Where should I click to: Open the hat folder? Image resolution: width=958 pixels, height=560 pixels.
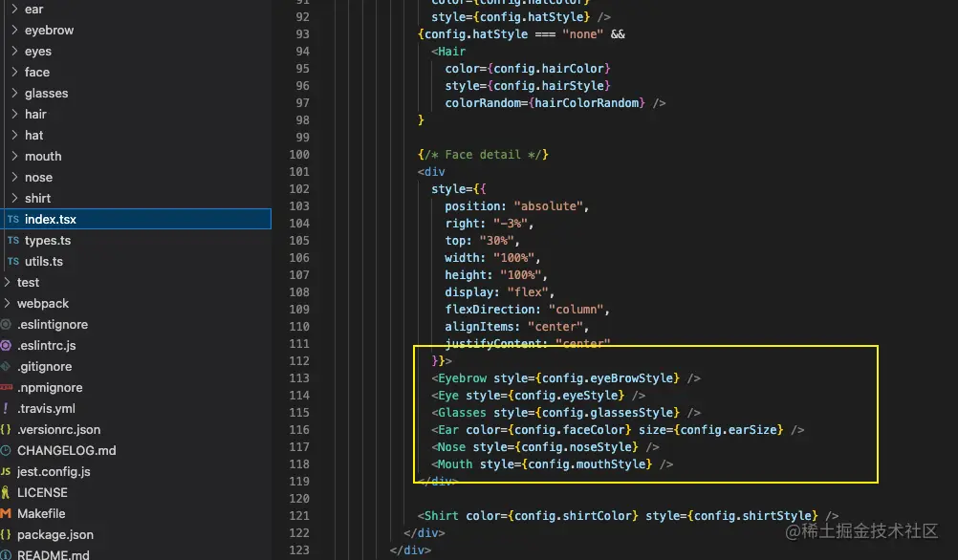pyautogui.click(x=33, y=135)
